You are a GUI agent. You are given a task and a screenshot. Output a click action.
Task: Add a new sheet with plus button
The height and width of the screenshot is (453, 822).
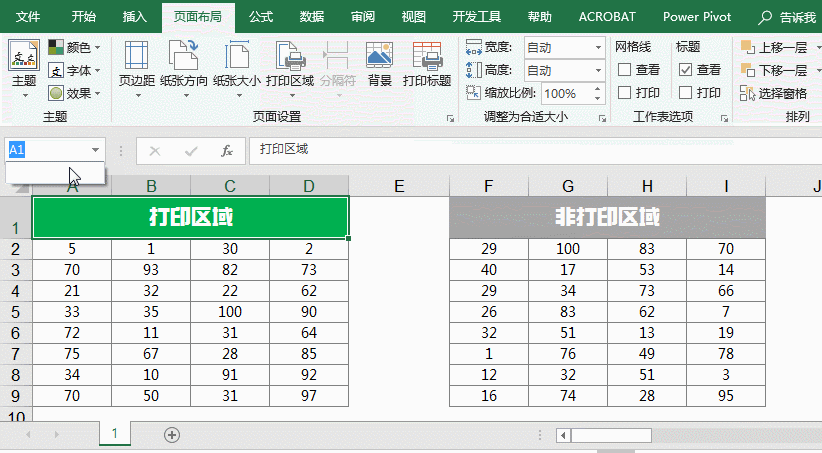click(172, 435)
